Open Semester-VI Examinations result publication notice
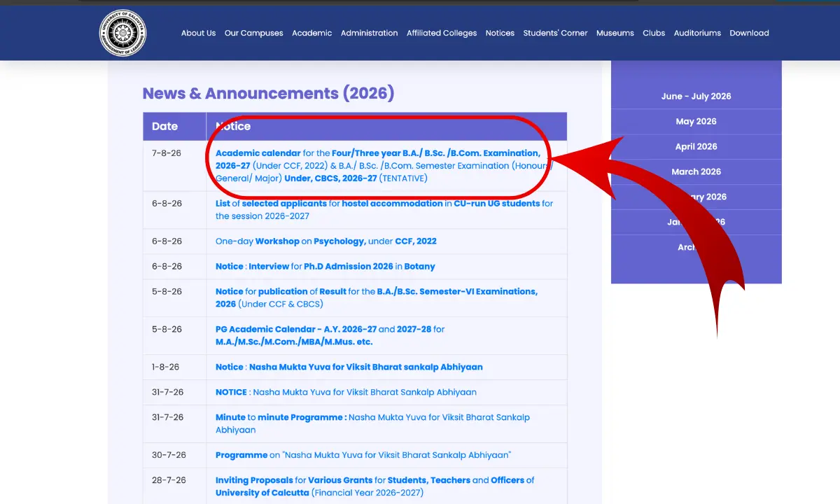Screen dimensions: 840x504 [x=377, y=298]
